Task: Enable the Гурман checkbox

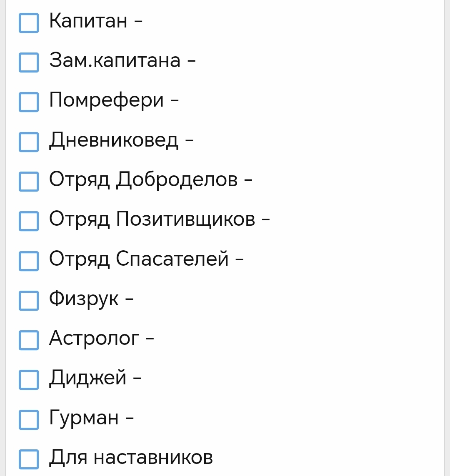Action: 29,420
